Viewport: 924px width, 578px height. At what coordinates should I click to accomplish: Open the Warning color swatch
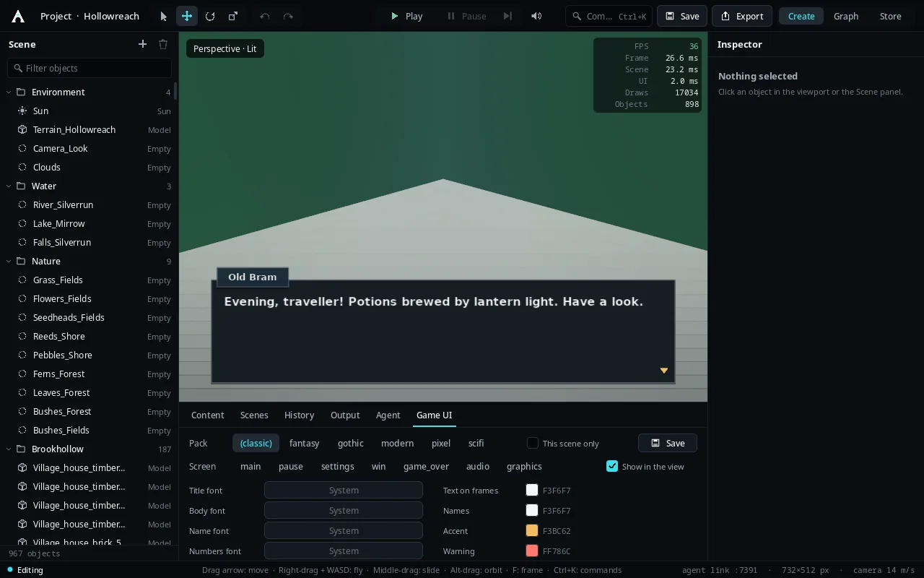532,551
